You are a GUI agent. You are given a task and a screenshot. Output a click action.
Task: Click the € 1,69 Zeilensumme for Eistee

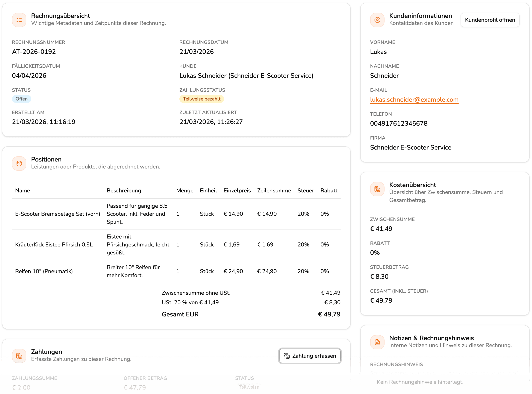[265, 244]
